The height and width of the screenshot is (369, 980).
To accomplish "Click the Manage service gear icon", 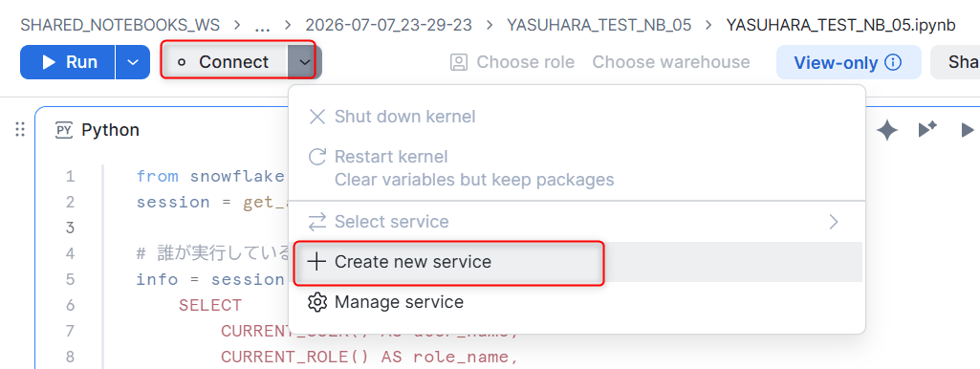I will 317,303.
